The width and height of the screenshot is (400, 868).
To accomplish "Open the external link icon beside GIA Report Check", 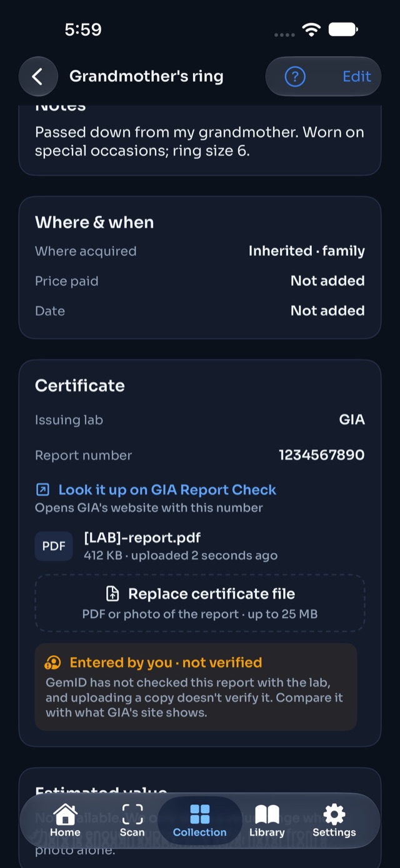I will coord(42,490).
